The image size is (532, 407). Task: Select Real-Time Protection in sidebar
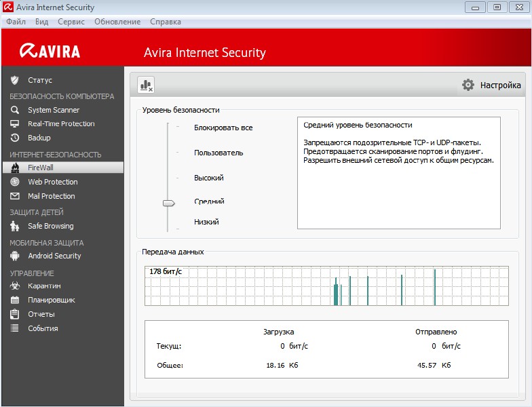61,123
